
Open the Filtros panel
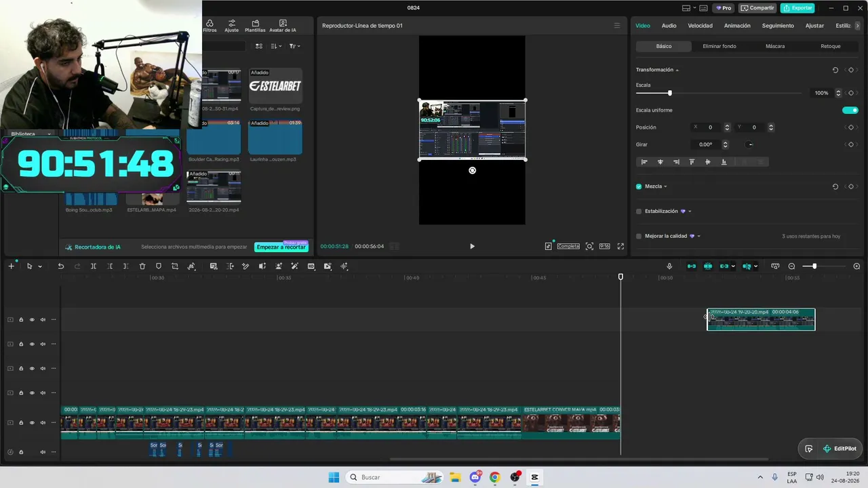(210, 26)
